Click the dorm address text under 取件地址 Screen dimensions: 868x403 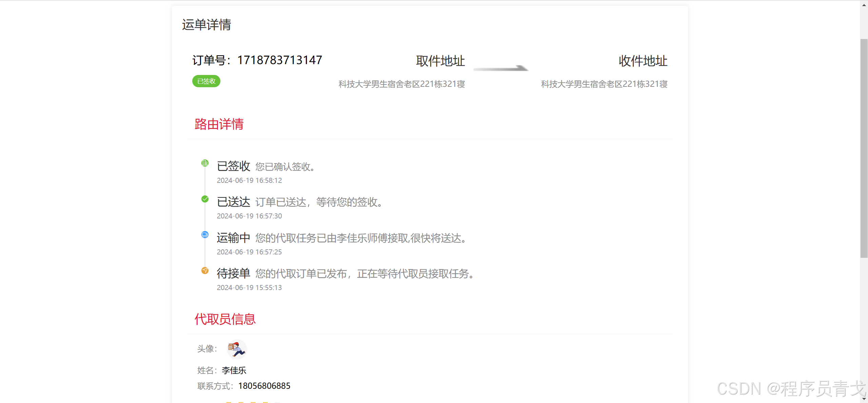click(x=401, y=84)
